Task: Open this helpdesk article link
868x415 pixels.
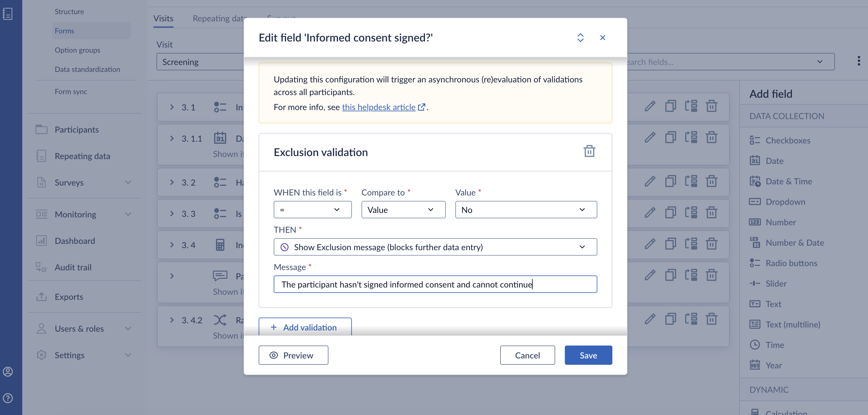Action: [x=379, y=107]
